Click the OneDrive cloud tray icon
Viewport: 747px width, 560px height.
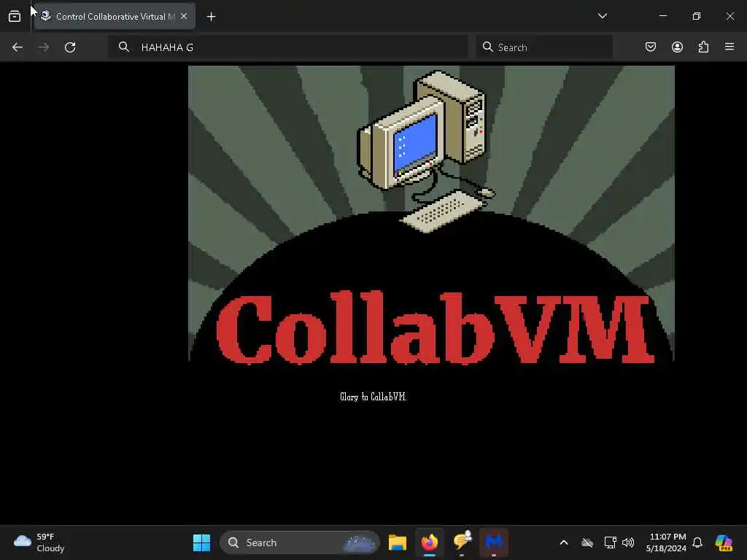tap(587, 542)
